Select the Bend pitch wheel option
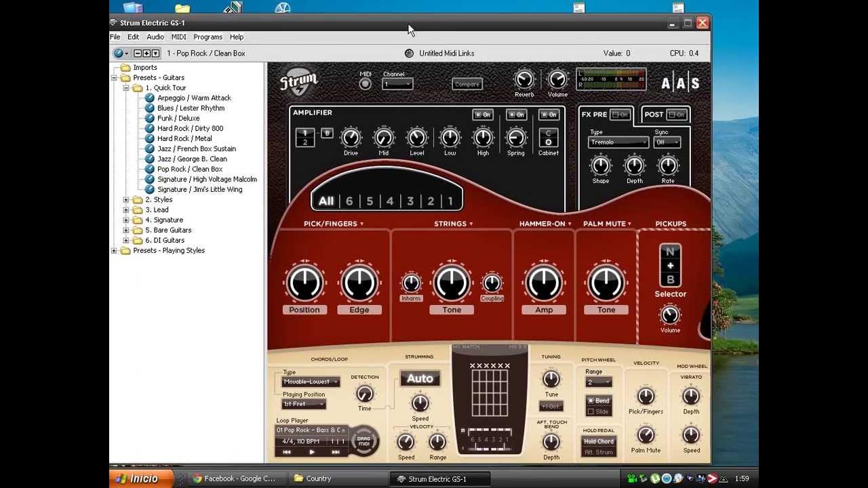This screenshot has height=488, width=868. click(598, 401)
